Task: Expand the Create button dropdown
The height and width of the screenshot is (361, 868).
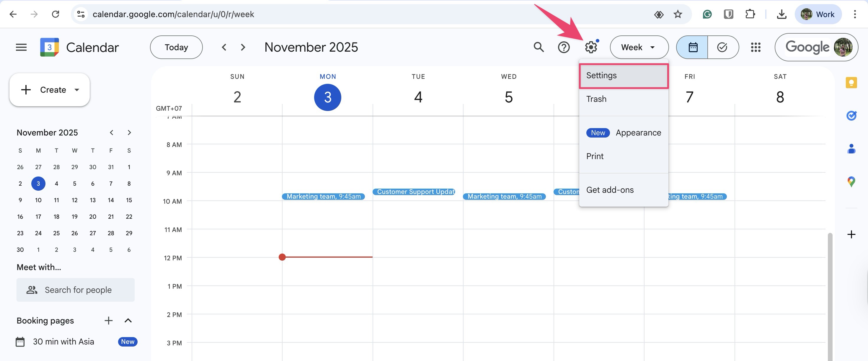Action: tap(77, 89)
